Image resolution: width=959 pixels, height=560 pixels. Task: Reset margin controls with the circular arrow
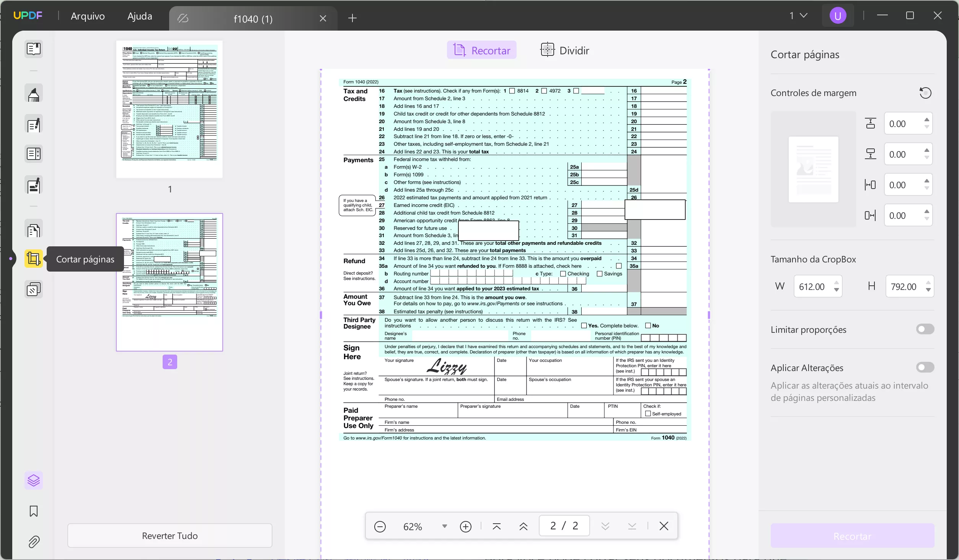click(x=925, y=93)
